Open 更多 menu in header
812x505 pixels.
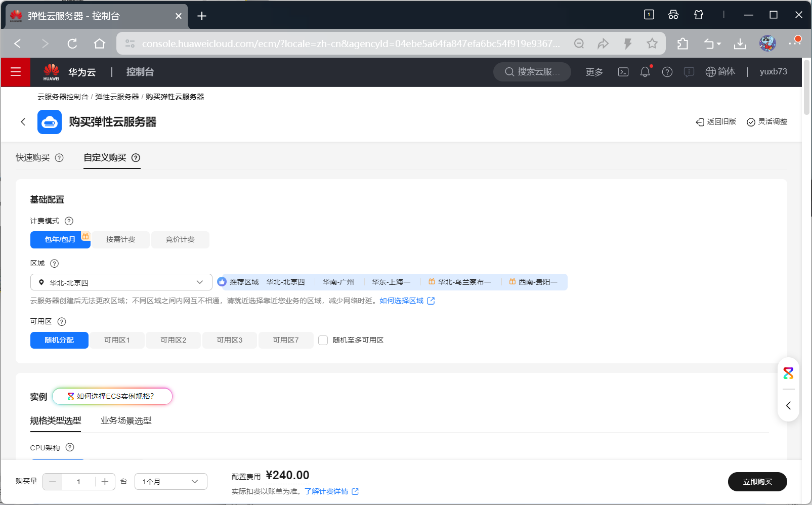click(594, 72)
